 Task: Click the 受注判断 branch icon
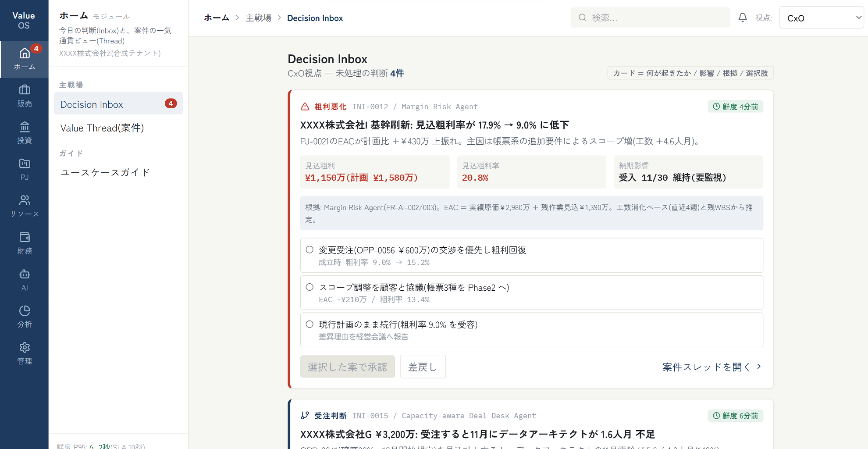305,416
